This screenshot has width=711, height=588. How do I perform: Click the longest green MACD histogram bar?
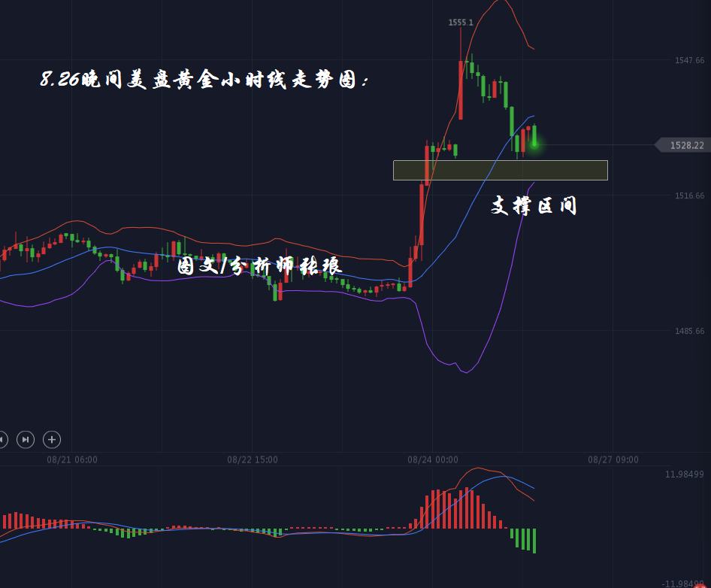click(534, 541)
